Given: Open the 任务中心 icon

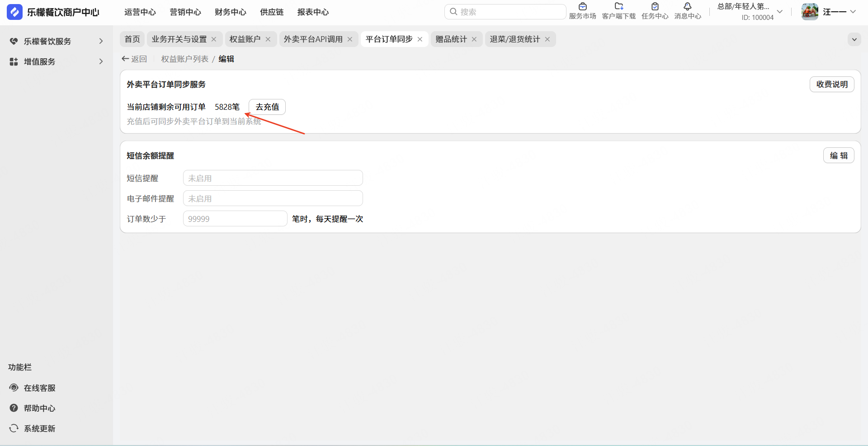Looking at the screenshot, I should coord(655,6).
